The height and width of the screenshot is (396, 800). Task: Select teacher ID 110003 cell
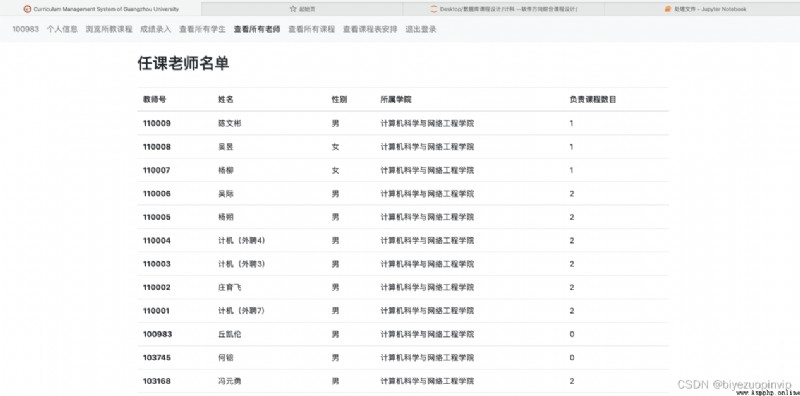157,264
